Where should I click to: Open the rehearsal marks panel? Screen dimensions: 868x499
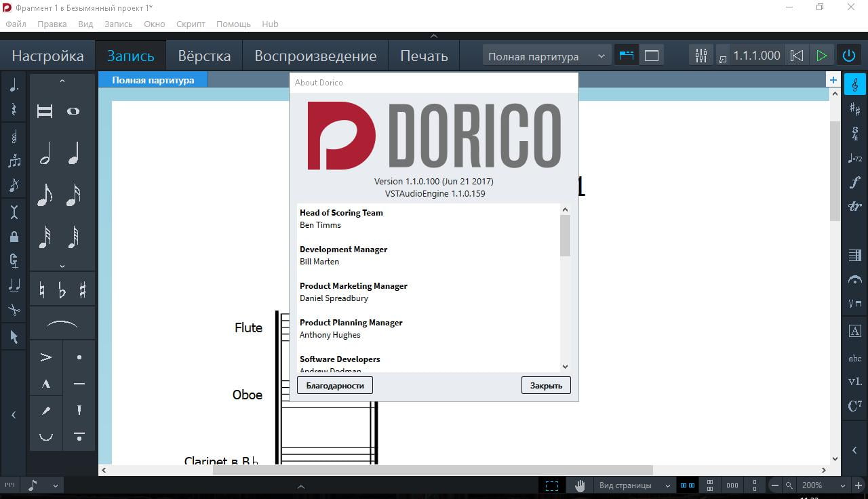pyautogui.click(x=855, y=332)
